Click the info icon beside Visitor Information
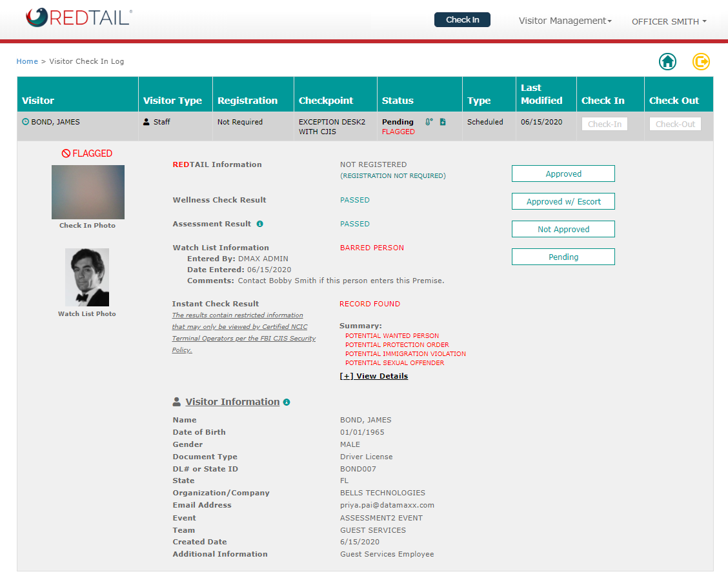Screen dimensions: 728x585 click(287, 402)
